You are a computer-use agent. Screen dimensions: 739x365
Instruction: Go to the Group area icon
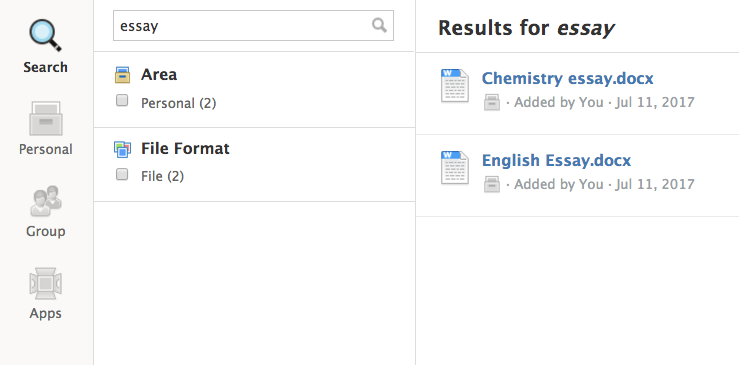pyautogui.click(x=46, y=201)
